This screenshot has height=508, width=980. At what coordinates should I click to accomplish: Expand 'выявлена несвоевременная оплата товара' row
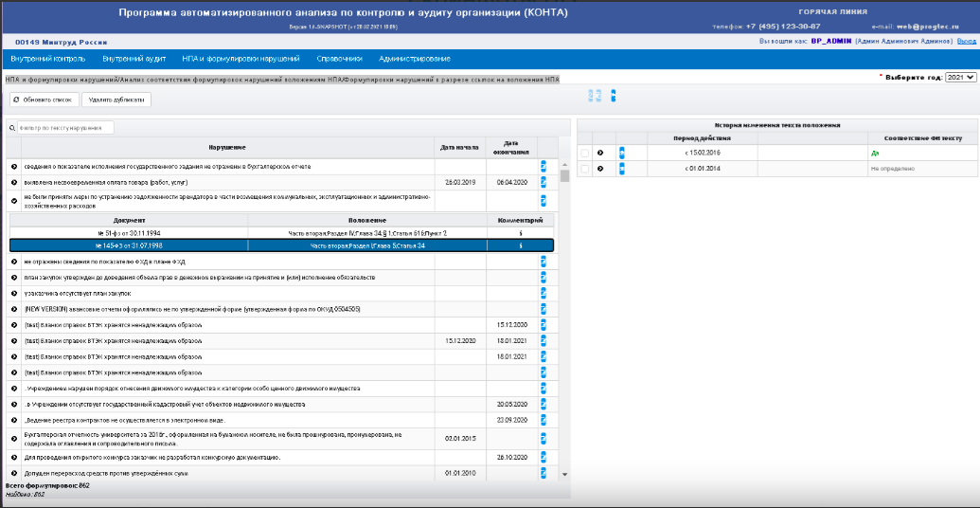tap(14, 182)
